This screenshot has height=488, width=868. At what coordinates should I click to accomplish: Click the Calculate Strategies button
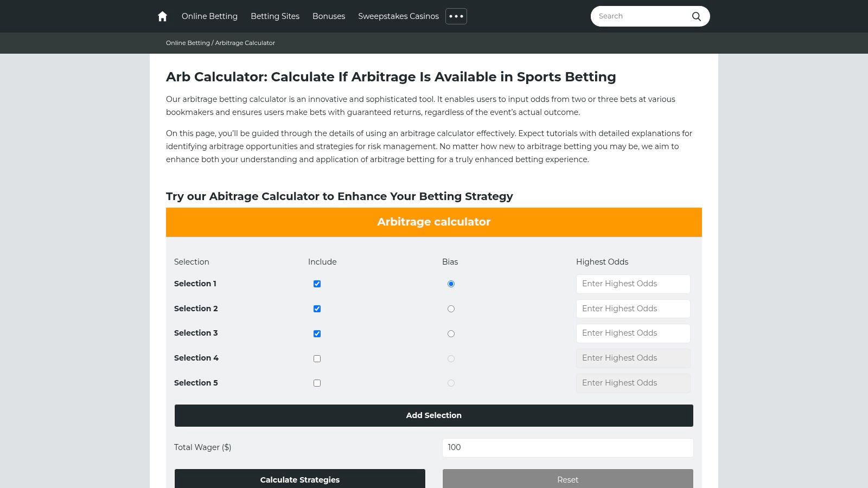point(299,479)
